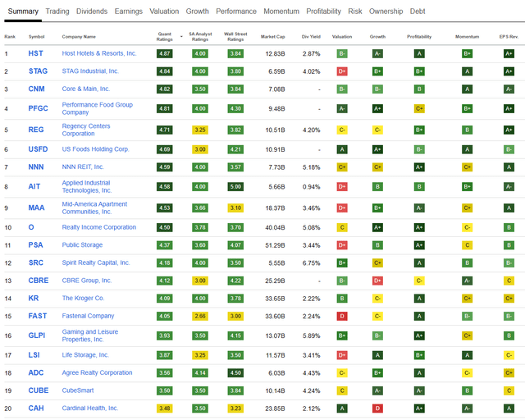Click AIT's 5.00 Wall Street rating badge
This screenshot has width=525, height=420.
235,186
